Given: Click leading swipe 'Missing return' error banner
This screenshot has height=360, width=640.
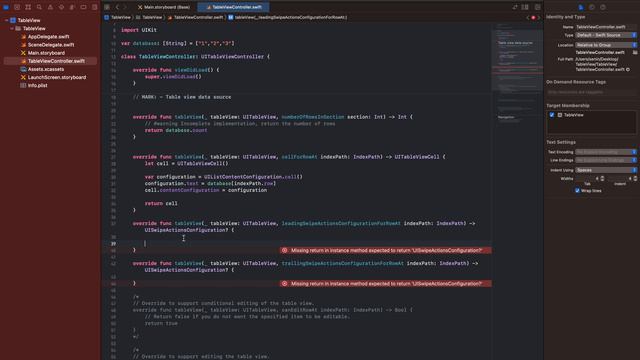Looking at the screenshot, I should pos(385,250).
